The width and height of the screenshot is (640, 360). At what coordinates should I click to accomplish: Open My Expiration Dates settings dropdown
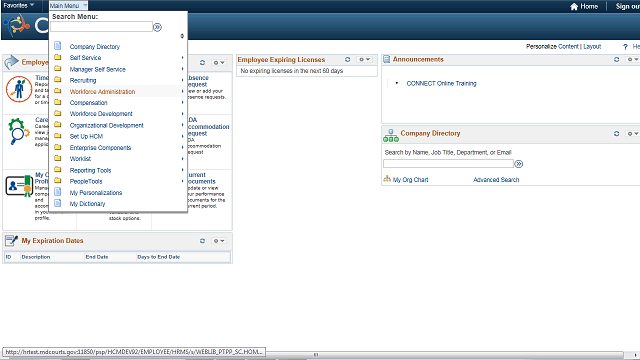pyautogui.click(x=219, y=241)
